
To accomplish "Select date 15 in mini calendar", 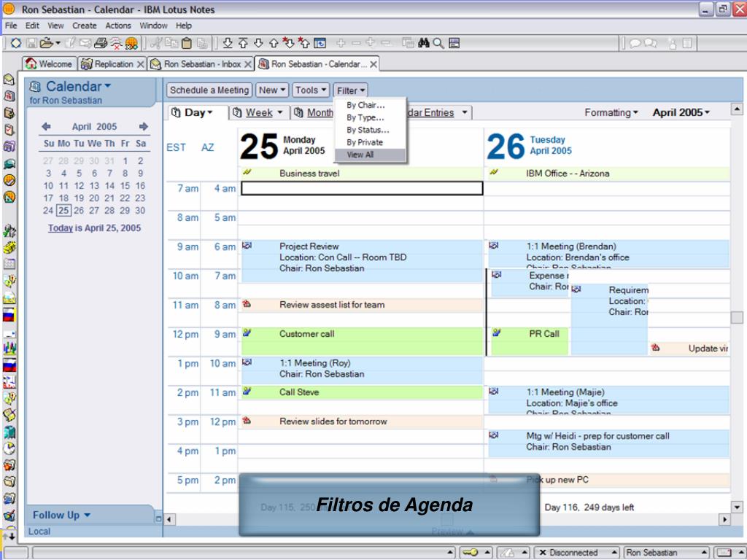I will coord(125,186).
